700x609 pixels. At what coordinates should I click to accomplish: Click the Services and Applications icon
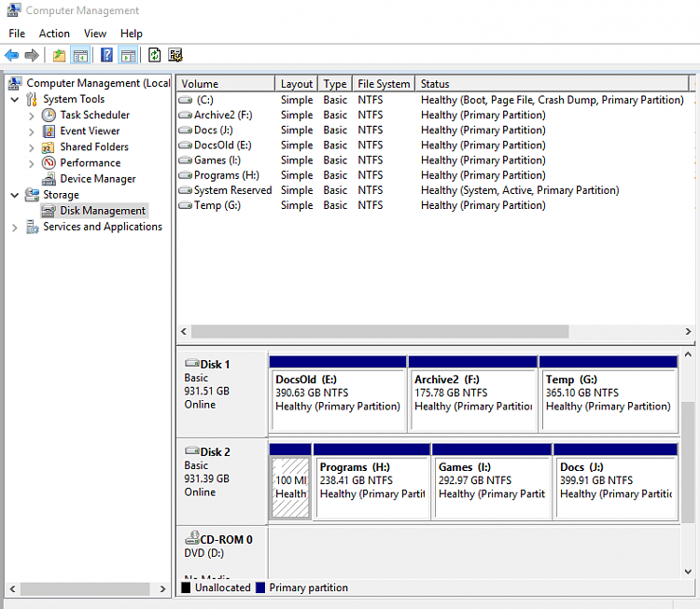pyautogui.click(x=32, y=227)
